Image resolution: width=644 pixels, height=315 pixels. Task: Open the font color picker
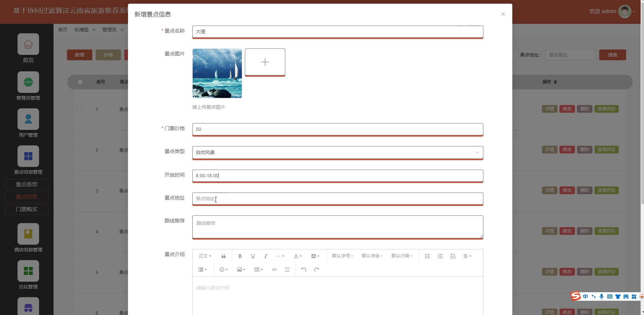(298, 256)
